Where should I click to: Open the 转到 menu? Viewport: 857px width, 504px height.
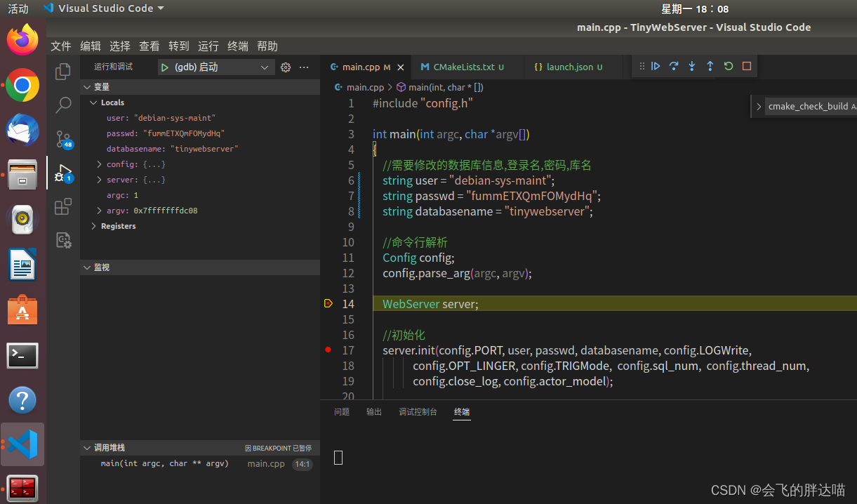pyautogui.click(x=179, y=46)
